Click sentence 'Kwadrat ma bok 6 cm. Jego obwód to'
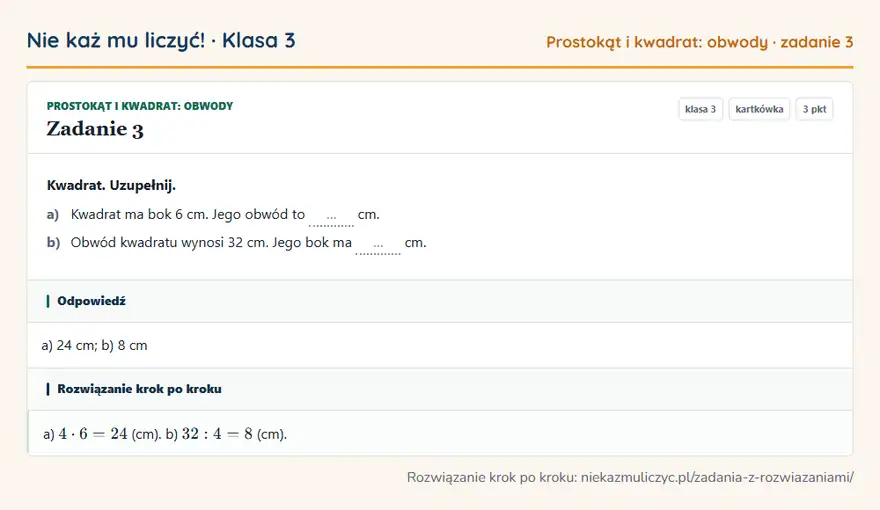This screenshot has height=510, width=880. [187, 214]
